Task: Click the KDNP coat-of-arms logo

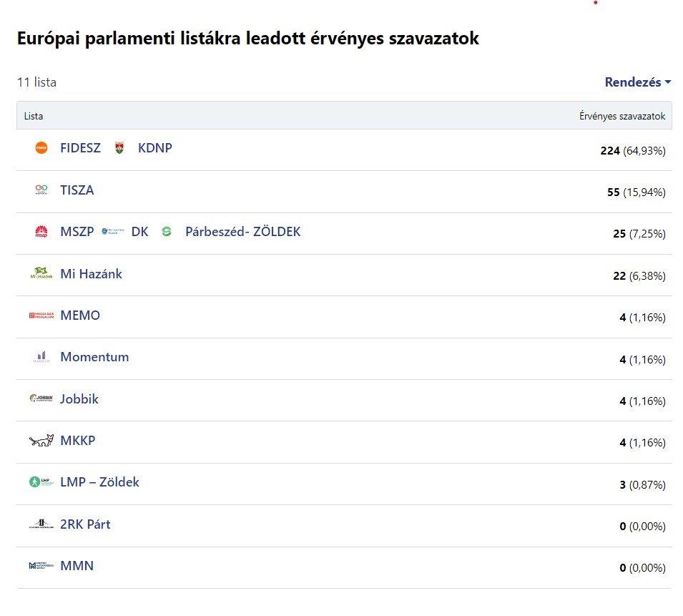Action: point(119,148)
